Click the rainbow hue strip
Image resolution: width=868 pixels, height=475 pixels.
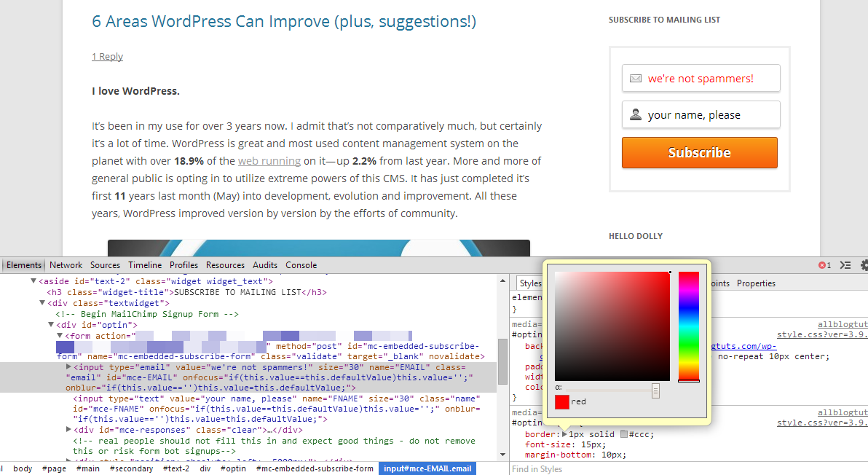688,326
